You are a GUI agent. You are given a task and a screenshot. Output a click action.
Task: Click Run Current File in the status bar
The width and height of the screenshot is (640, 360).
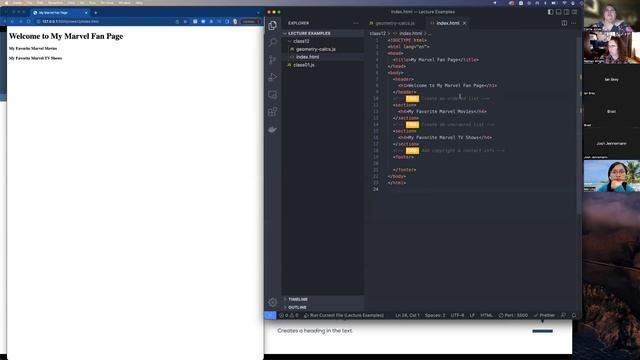(344, 315)
